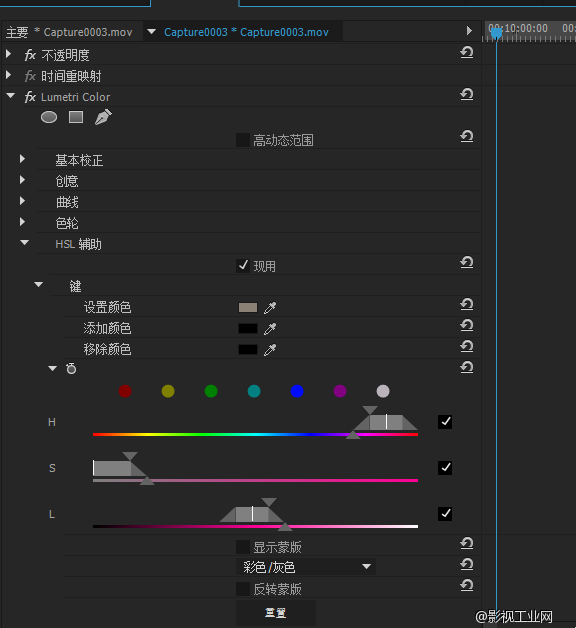Reset the 现用 parameter
576x628 pixels.
click(x=467, y=262)
